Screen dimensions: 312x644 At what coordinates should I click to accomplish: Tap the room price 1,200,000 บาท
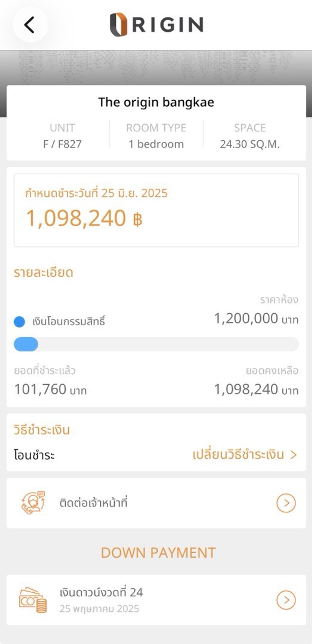pos(256,319)
